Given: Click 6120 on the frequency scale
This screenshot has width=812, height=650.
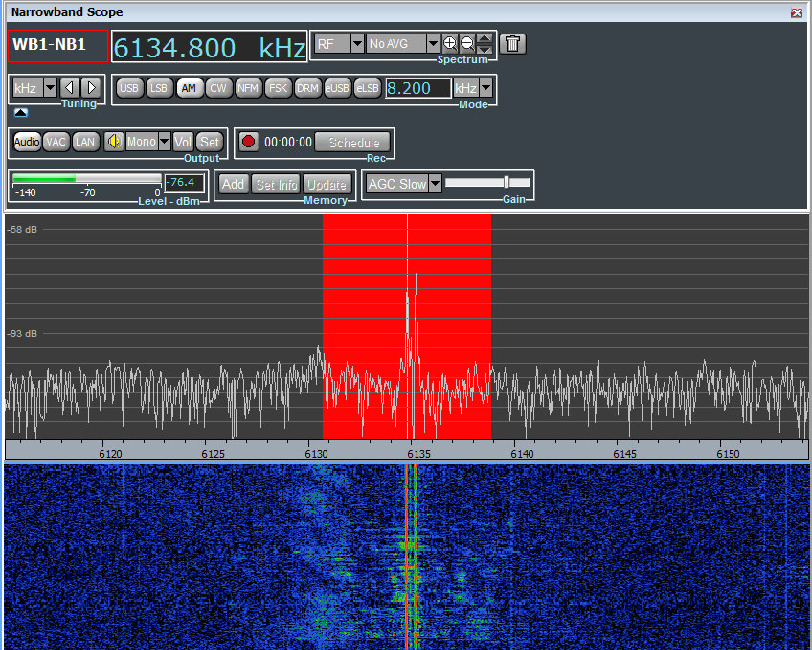Looking at the screenshot, I should 110,454.
